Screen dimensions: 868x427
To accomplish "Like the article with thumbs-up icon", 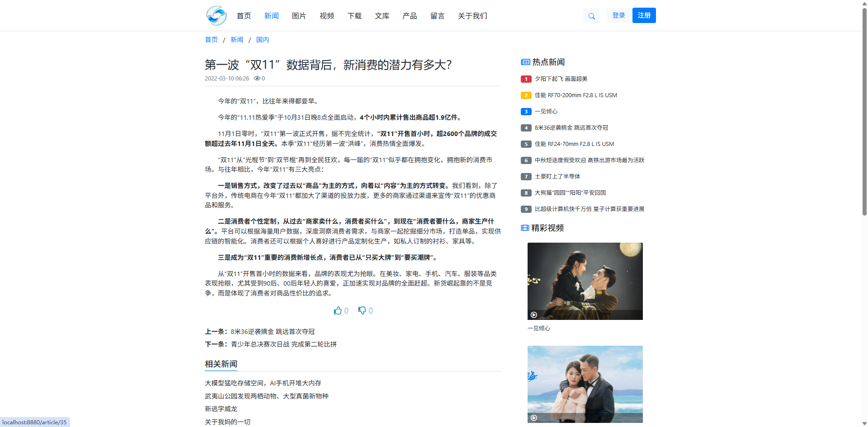I will pyautogui.click(x=338, y=310).
